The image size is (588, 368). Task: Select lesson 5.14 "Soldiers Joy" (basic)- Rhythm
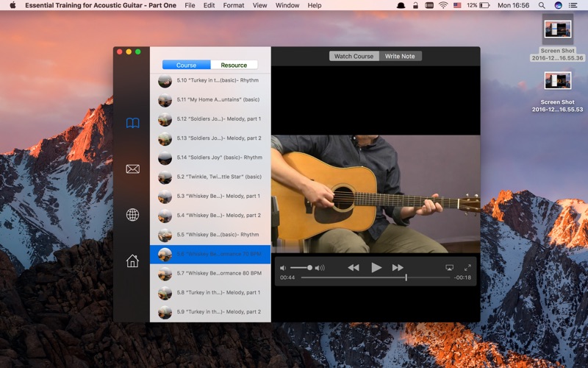click(x=210, y=158)
